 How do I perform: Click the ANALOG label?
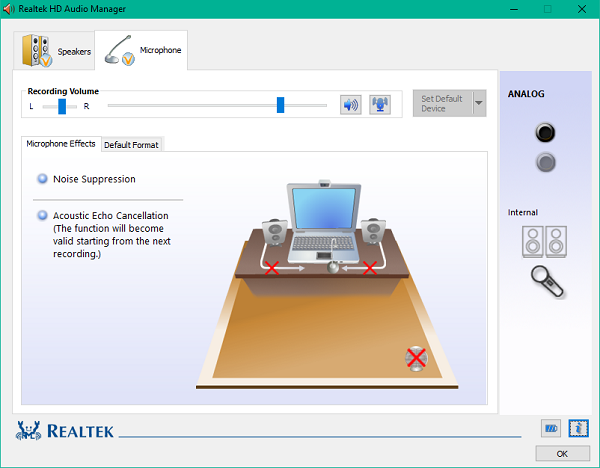526,94
